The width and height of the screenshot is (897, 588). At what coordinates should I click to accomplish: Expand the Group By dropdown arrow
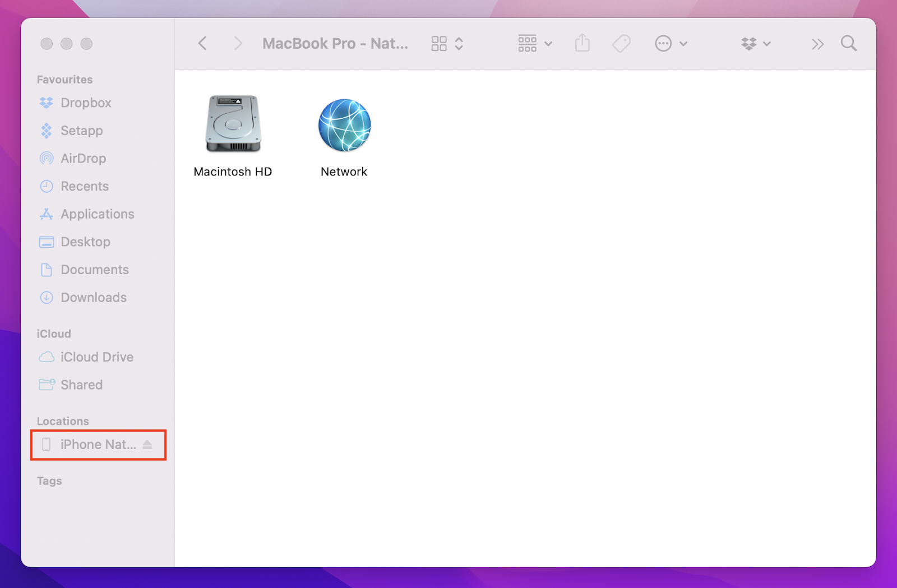(x=548, y=44)
